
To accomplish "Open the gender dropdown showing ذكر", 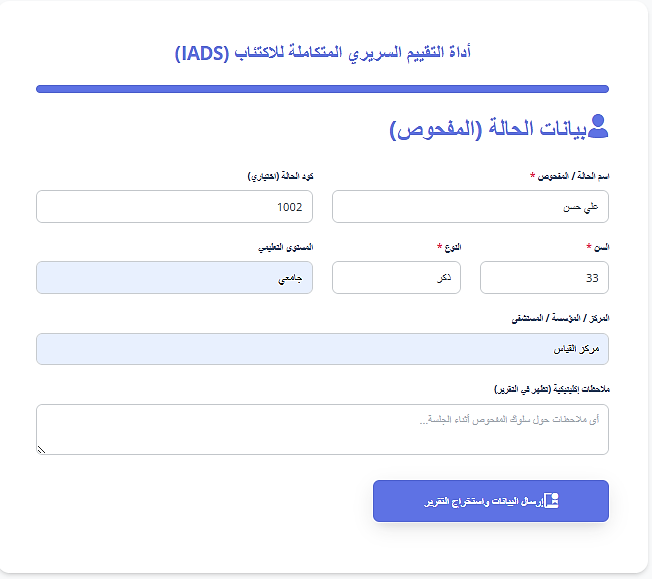I will click(x=396, y=277).
